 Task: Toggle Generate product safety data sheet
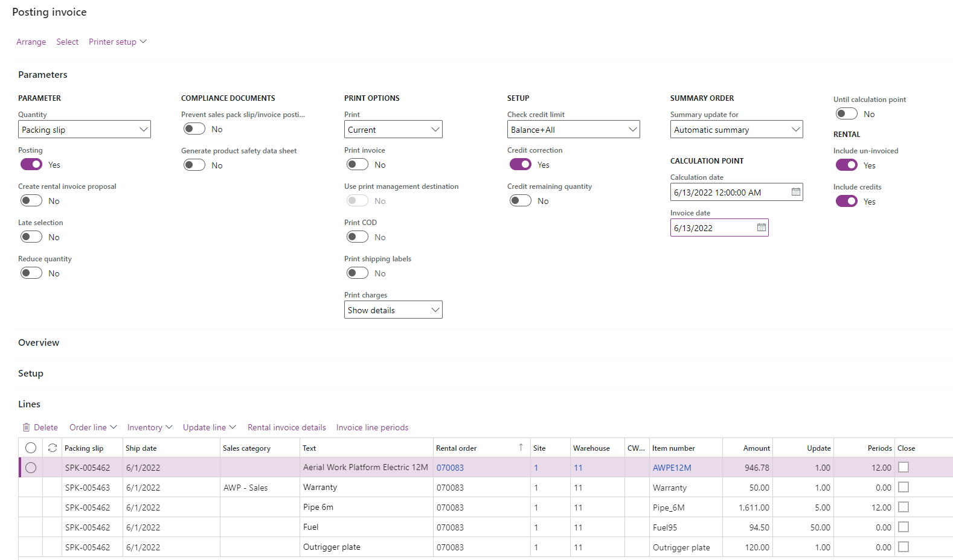194,165
